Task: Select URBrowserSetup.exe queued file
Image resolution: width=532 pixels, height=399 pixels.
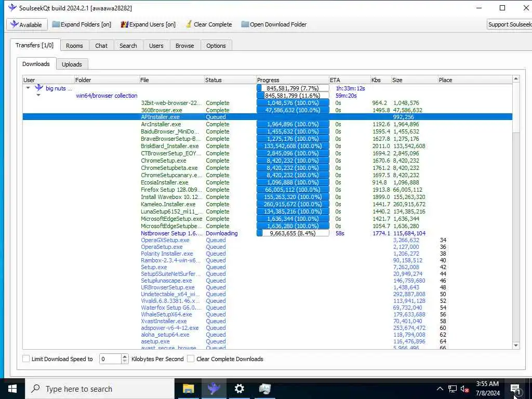Action: 268,287
